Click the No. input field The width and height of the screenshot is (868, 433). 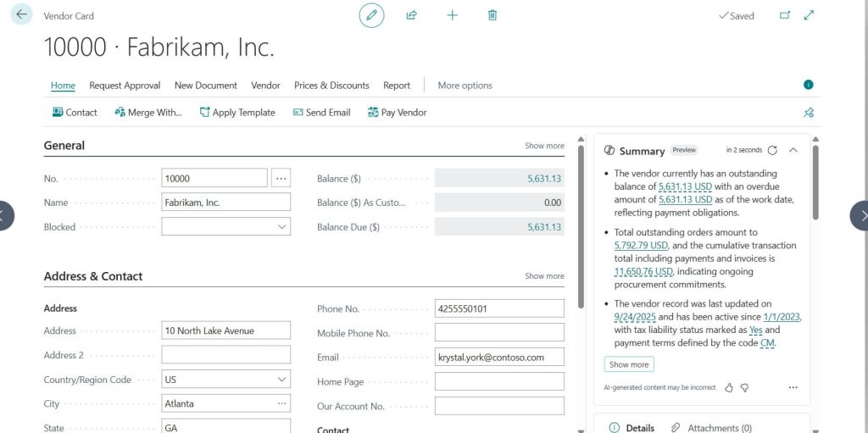tap(214, 178)
